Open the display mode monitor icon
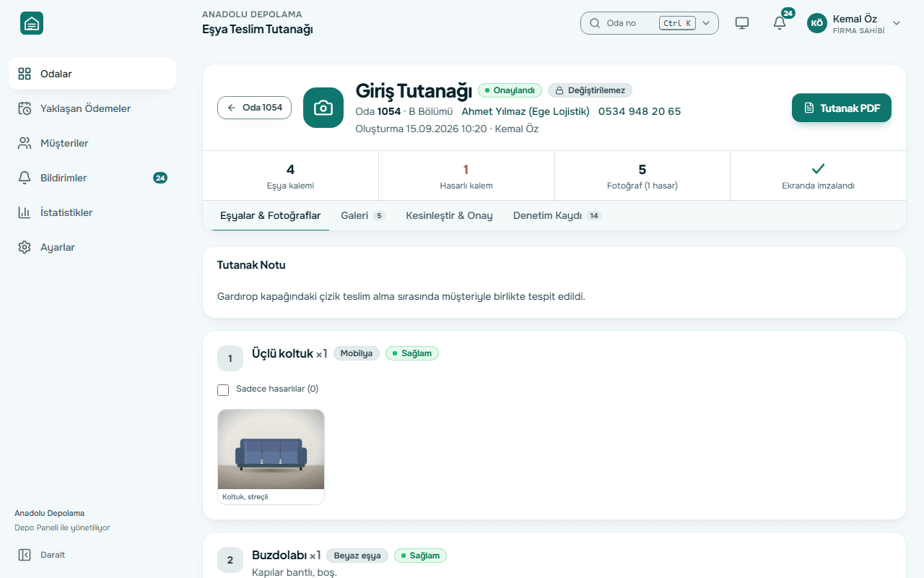 [742, 23]
